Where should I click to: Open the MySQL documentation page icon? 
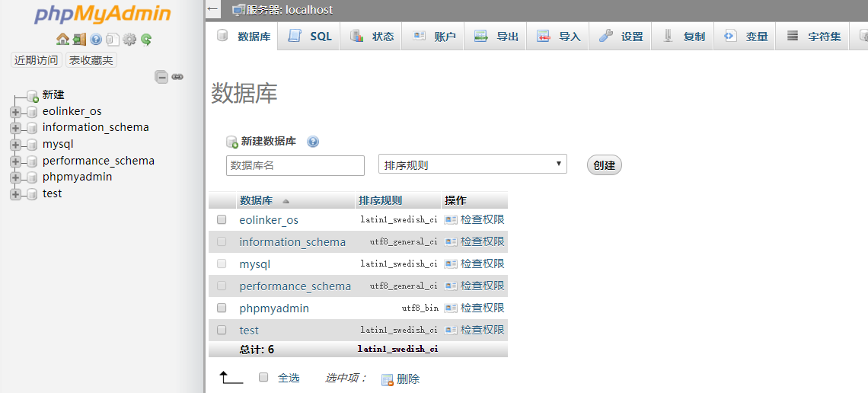pyautogui.click(x=113, y=40)
